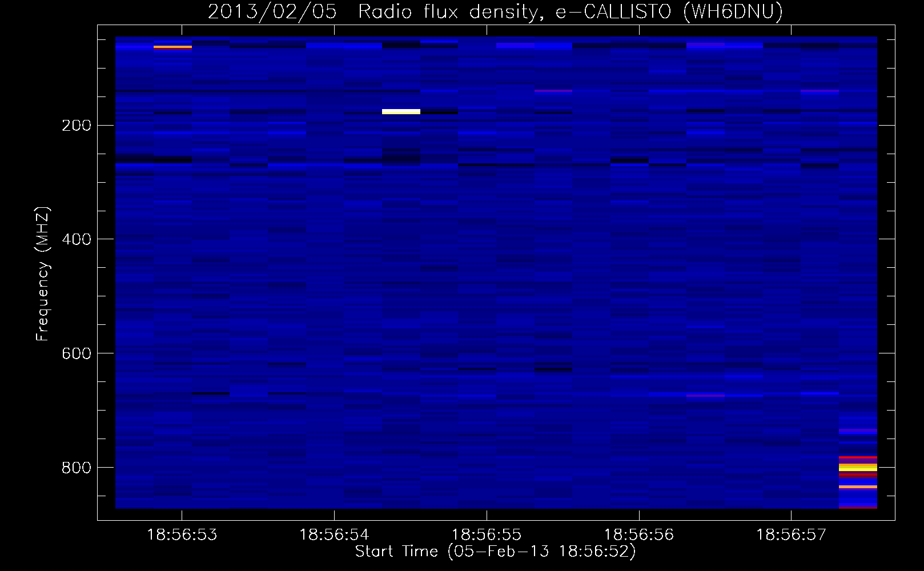Click the 18:56:54 time tick label

coord(334,535)
